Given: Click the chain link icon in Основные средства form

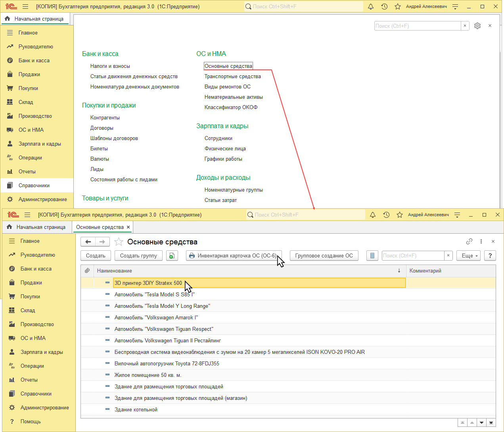Looking at the screenshot, I should click(x=469, y=241).
